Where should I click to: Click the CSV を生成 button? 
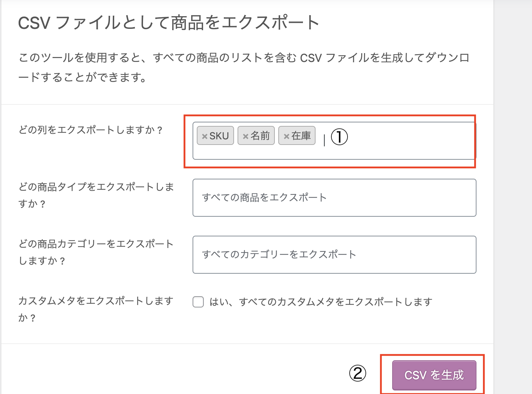pos(434,375)
